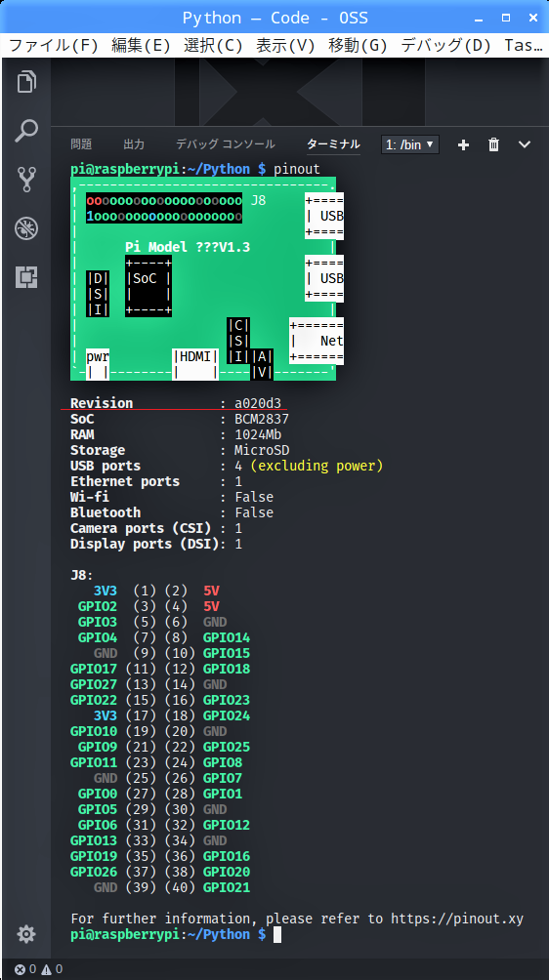Click the SoC value BCM2837

pyautogui.click(x=262, y=419)
